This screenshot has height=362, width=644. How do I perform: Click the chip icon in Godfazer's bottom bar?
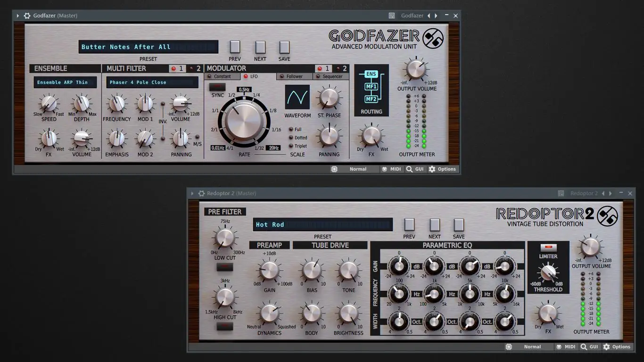click(x=334, y=169)
